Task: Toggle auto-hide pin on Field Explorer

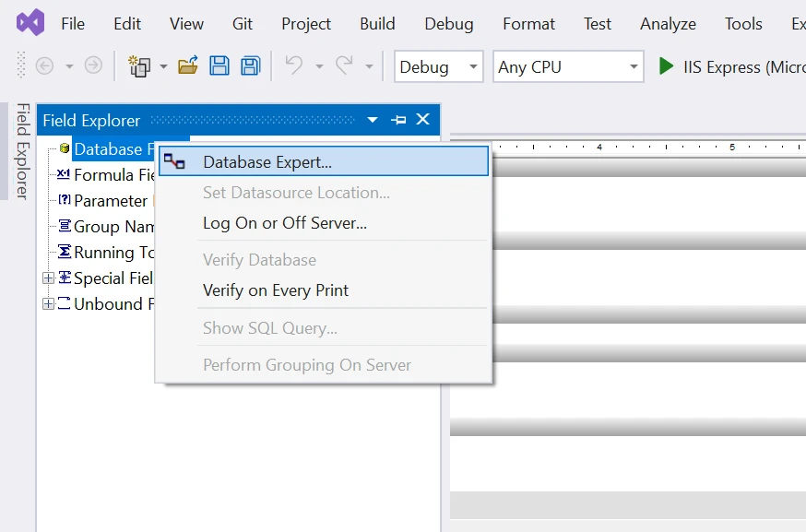Action: tap(398, 120)
